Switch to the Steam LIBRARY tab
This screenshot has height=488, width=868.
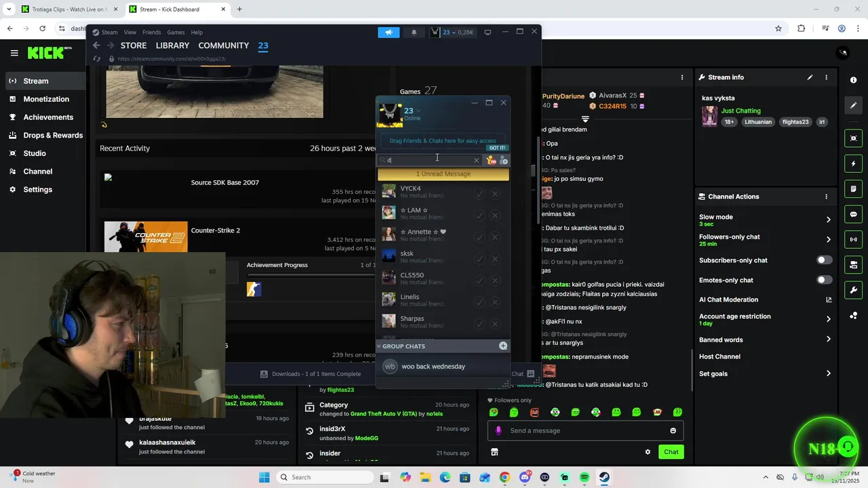coord(172,45)
